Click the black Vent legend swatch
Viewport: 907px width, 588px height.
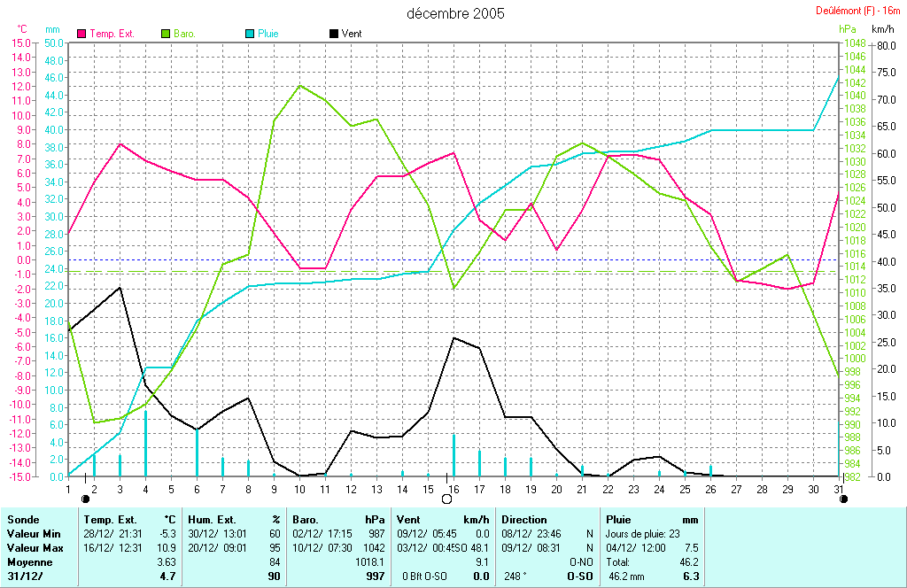click(x=333, y=34)
